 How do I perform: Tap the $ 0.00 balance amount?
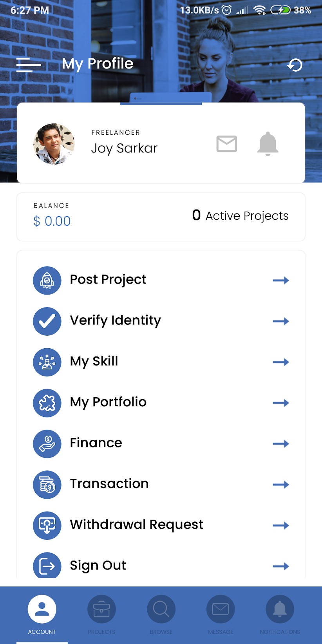point(52,221)
